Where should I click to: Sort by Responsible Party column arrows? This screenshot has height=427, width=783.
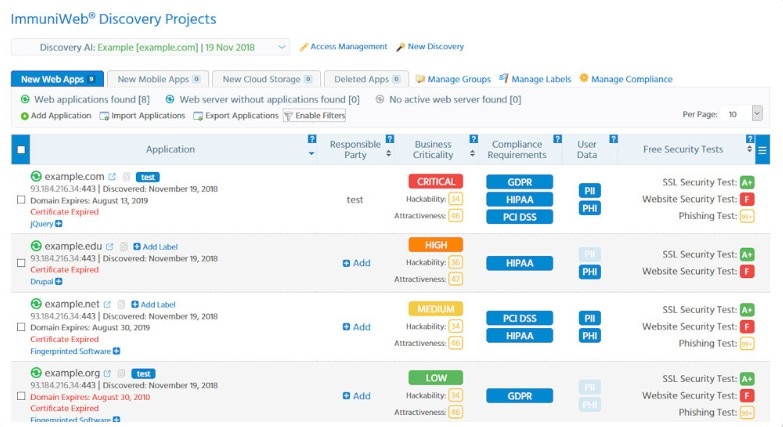point(389,153)
